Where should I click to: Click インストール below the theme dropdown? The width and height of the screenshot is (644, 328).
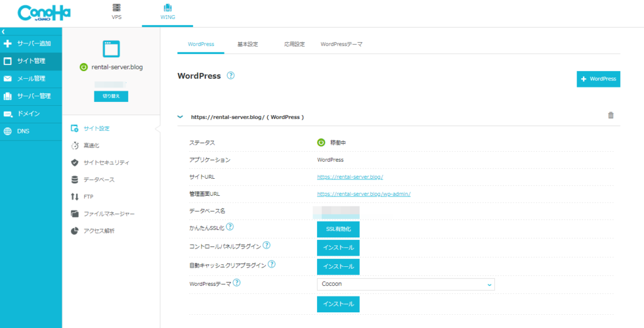(x=338, y=304)
